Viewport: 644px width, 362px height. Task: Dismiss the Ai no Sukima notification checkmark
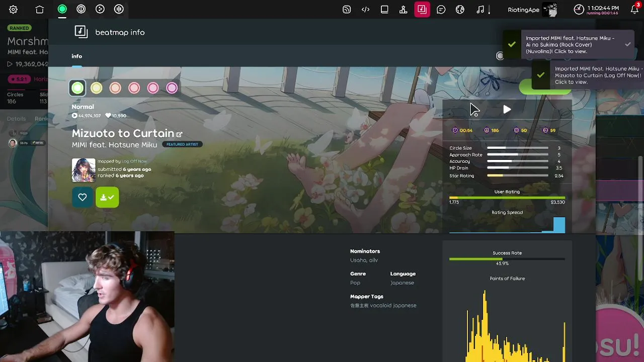click(x=628, y=44)
